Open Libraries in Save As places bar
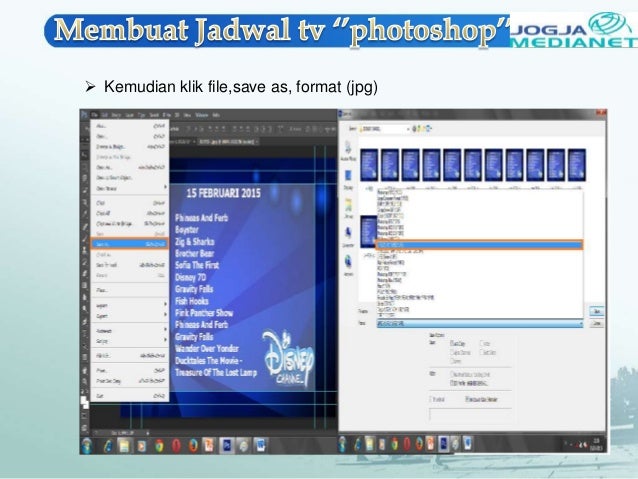Image resolution: width=638 pixels, height=479 pixels. tap(348, 208)
